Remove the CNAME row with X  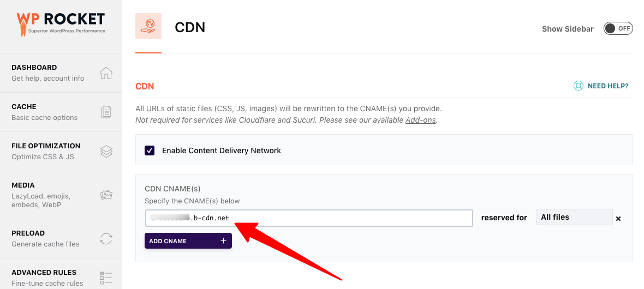tap(618, 219)
